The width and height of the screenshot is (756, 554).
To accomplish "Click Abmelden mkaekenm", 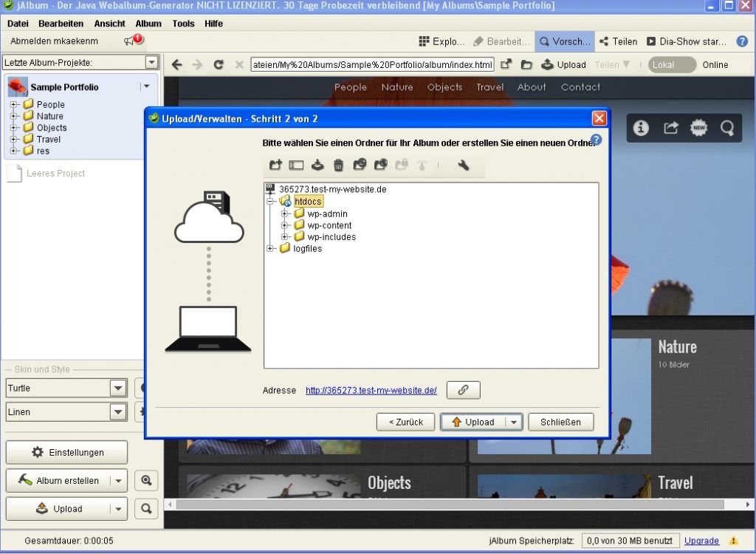I will [x=54, y=41].
